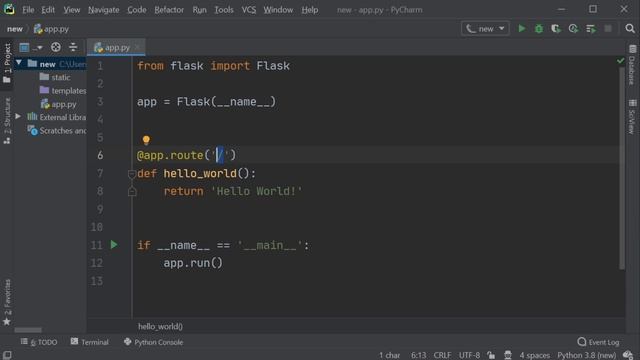
Task: Open the File menu
Action: click(x=28, y=10)
